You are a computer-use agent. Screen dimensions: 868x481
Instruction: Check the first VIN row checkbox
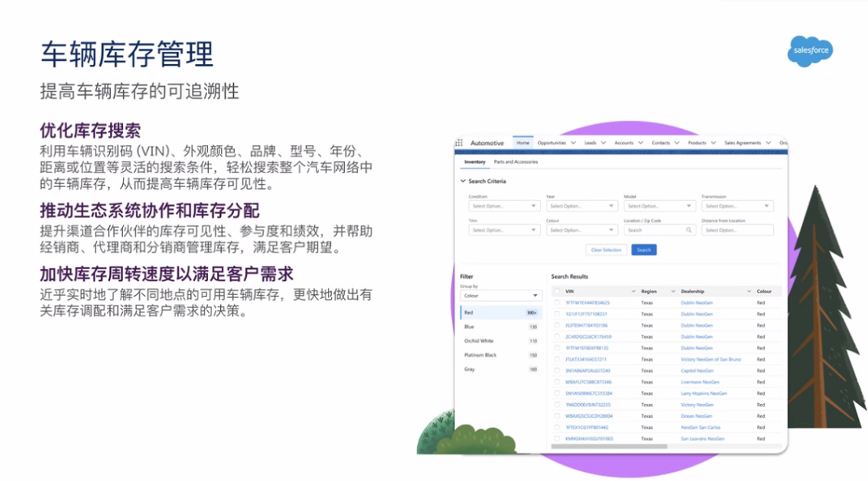click(x=557, y=303)
